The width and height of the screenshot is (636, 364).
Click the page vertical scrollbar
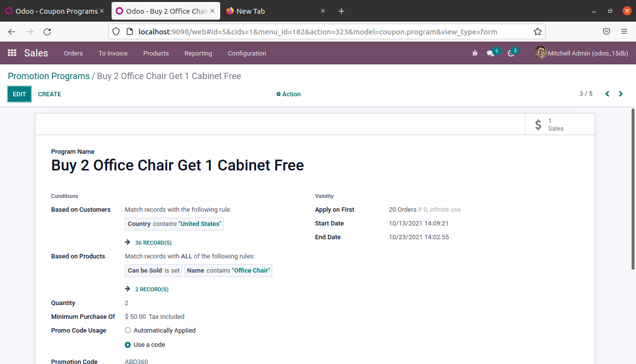point(633,189)
